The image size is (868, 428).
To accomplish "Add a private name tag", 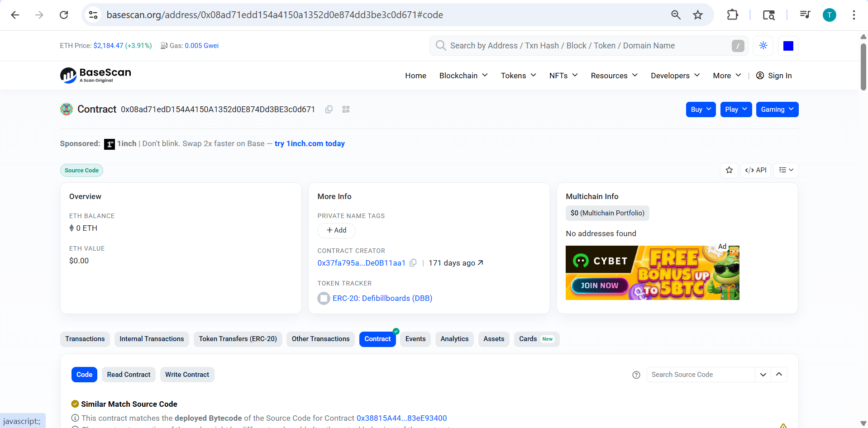I will click(x=336, y=230).
